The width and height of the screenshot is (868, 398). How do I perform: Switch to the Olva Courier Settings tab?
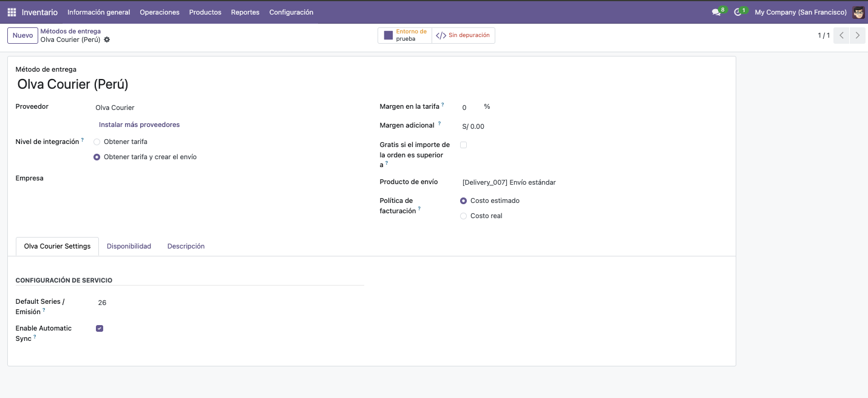coord(57,246)
